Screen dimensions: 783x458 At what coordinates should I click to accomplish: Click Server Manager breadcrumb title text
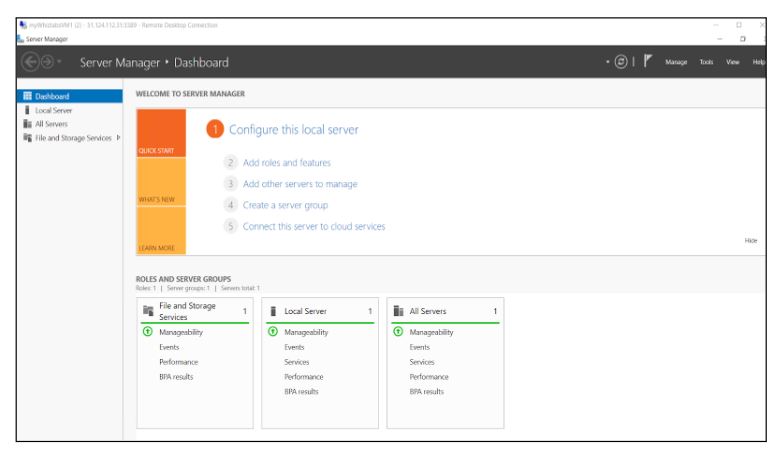click(x=120, y=62)
